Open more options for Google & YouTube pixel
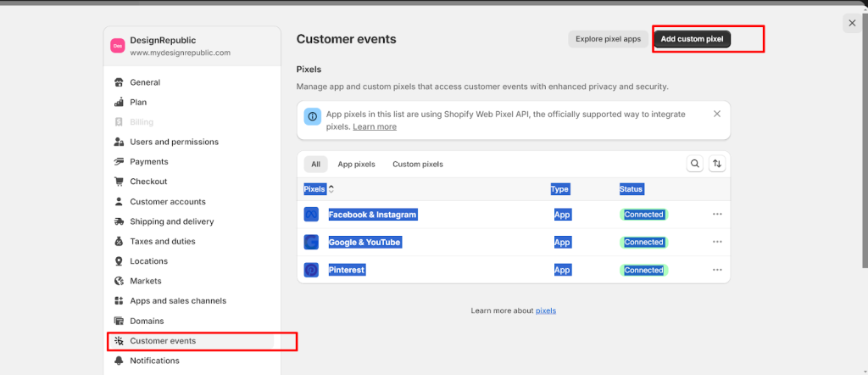This screenshot has height=375, width=868. click(x=717, y=243)
